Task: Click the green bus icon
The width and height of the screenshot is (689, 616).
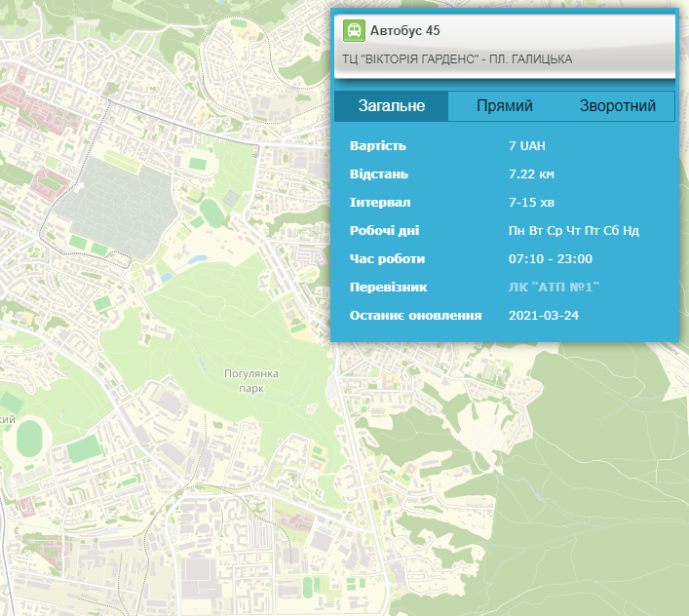Action: [354, 31]
